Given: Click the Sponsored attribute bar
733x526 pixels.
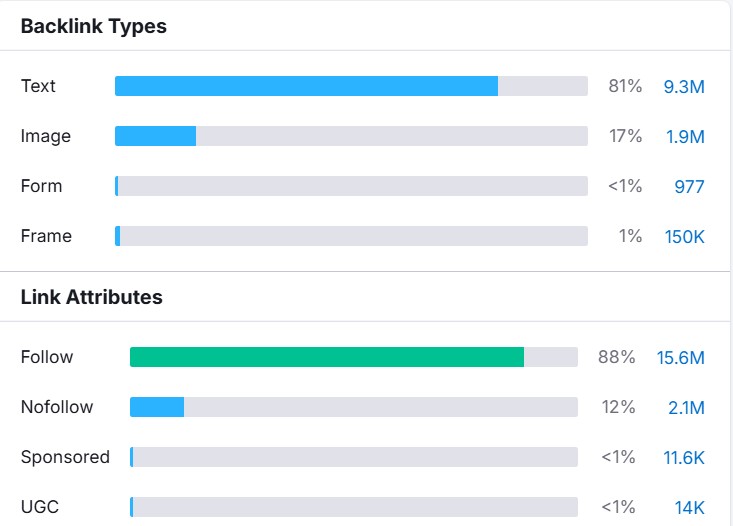Looking at the screenshot, I should click(x=353, y=457).
